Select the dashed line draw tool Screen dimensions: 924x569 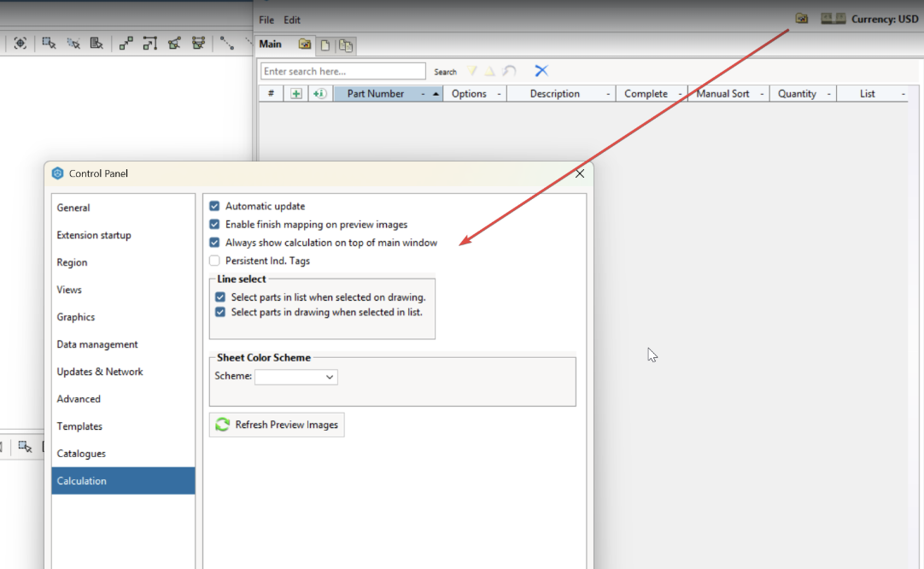pos(227,43)
